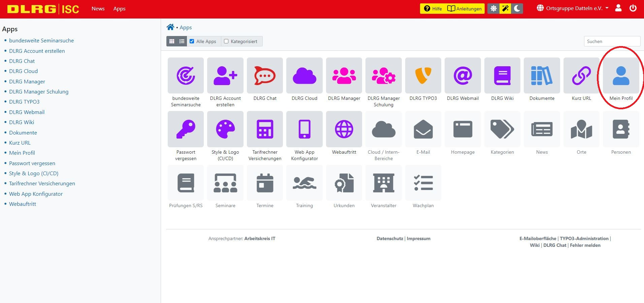
Task: Open the Homepage app tile
Action: [463, 129]
